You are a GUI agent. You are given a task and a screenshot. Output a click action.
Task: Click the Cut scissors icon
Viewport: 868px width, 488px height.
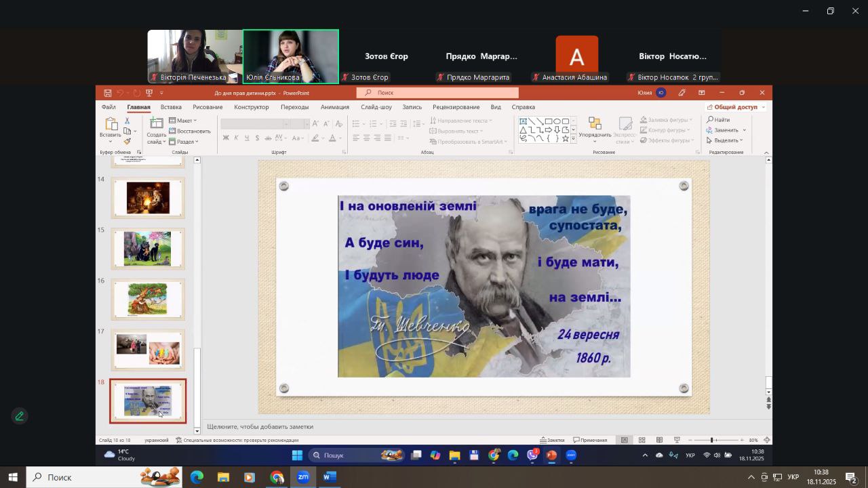pyautogui.click(x=127, y=121)
